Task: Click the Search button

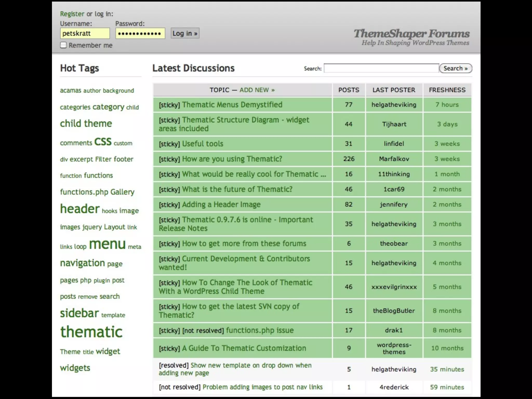Action: tap(455, 68)
